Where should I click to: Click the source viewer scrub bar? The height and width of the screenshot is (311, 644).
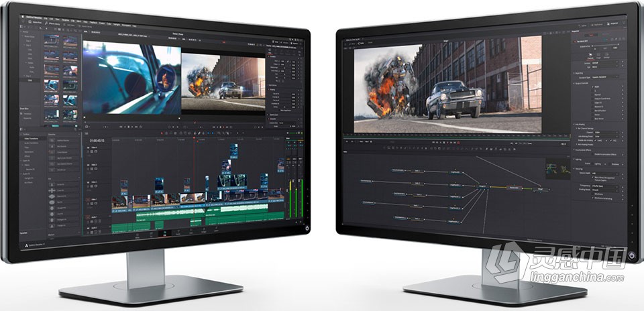[x=132, y=122]
